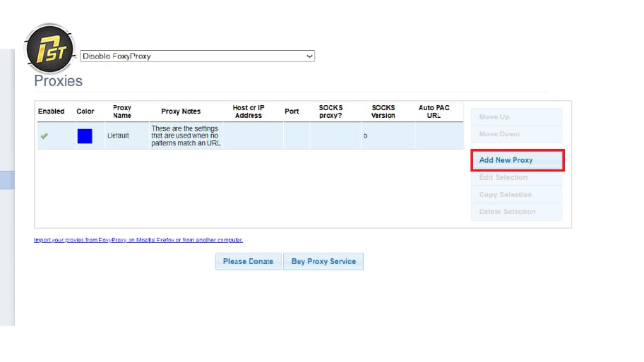The height and width of the screenshot is (362, 644).
Task: Click the Proxy Name column header
Action: tap(122, 111)
